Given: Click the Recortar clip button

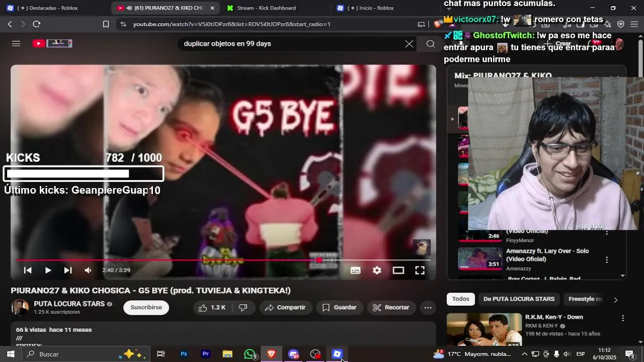Looking at the screenshot, I should [x=391, y=308].
